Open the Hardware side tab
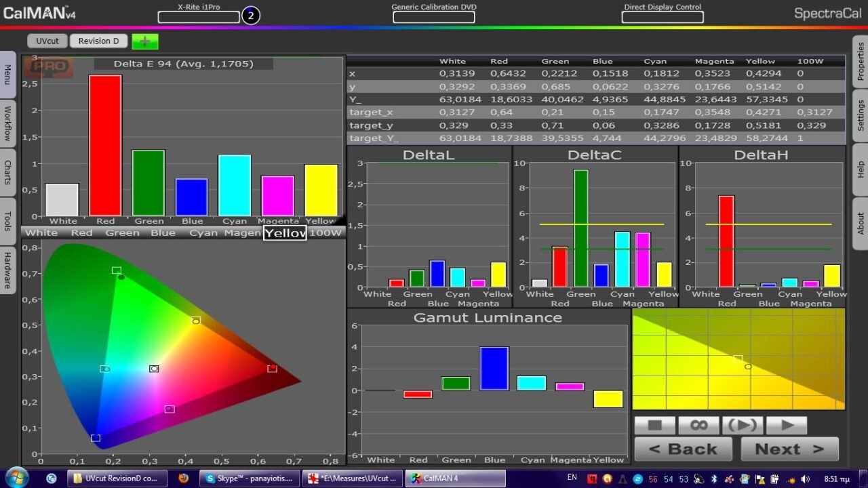The image size is (868, 488). tap(7, 270)
